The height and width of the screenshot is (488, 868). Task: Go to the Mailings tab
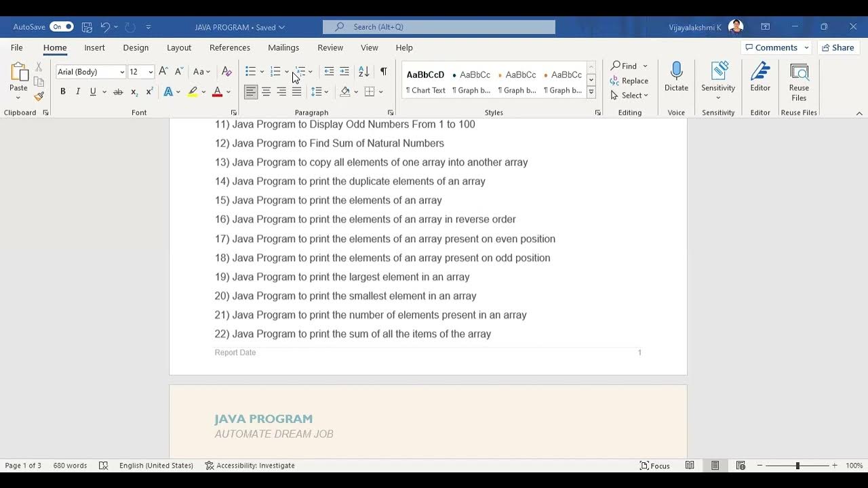[x=283, y=47]
